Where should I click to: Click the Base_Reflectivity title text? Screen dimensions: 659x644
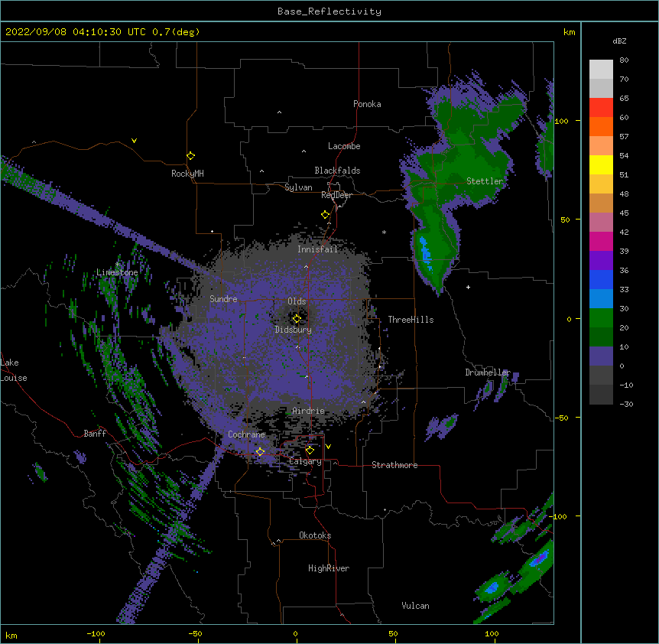(x=329, y=11)
